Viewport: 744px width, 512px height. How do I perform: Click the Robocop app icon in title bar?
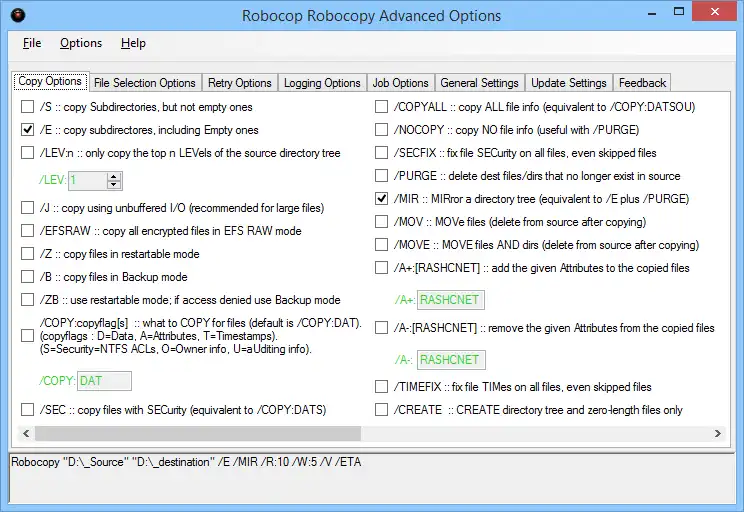[x=18, y=15]
